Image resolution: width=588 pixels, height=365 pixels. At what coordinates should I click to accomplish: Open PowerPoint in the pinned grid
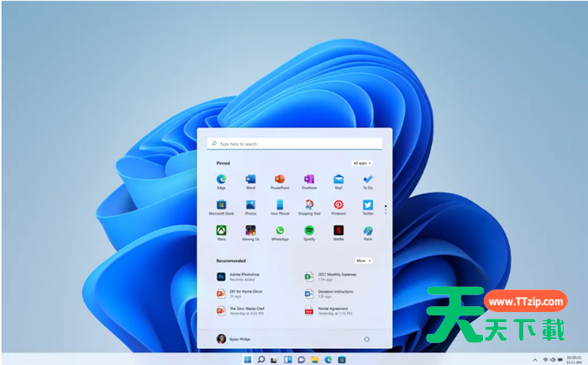280,182
